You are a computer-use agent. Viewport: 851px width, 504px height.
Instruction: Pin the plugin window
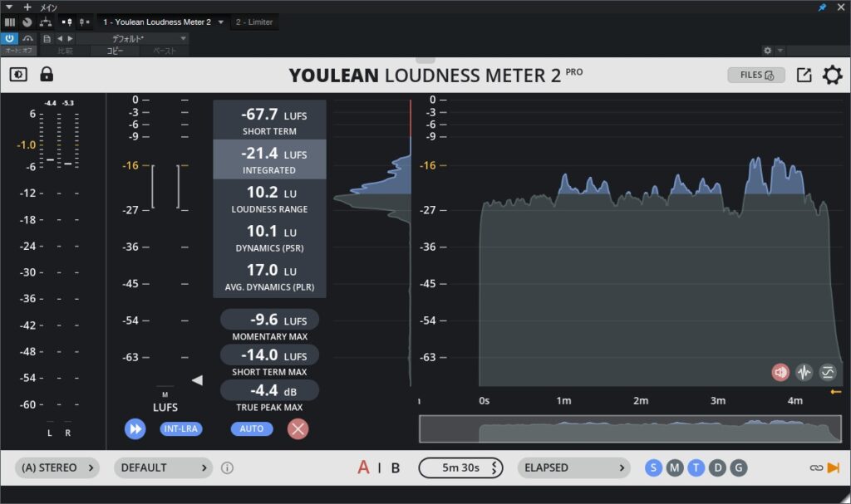(822, 7)
